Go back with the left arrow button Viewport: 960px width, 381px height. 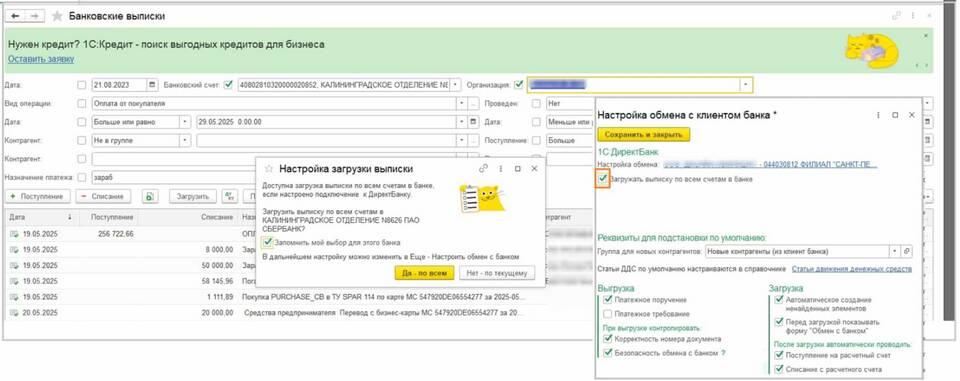15,16
